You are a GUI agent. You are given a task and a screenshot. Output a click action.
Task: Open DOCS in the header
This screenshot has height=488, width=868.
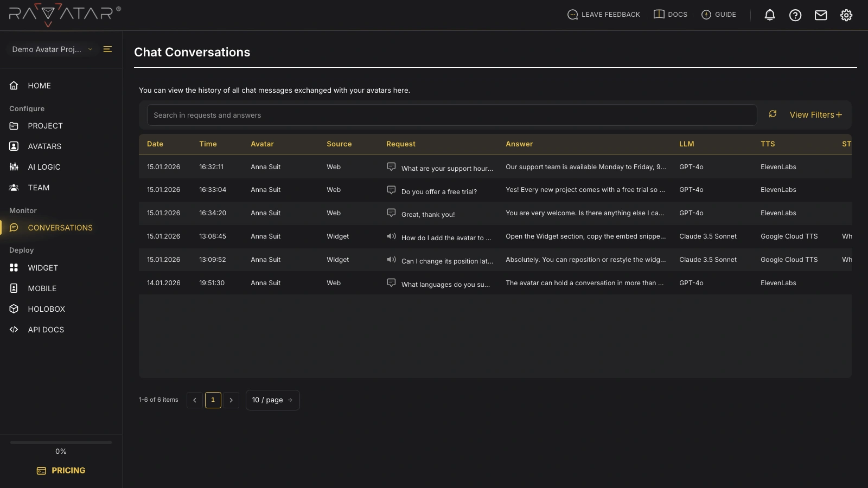point(671,15)
